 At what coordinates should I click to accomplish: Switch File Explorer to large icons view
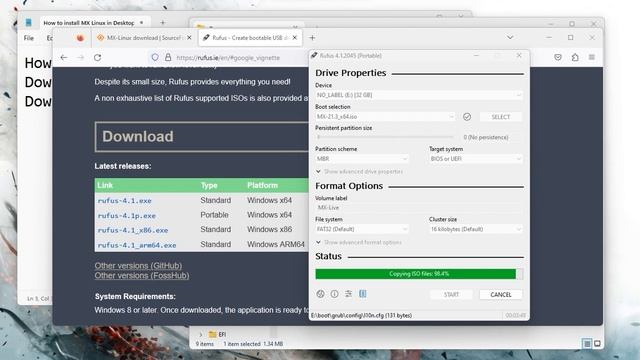[597, 344]
